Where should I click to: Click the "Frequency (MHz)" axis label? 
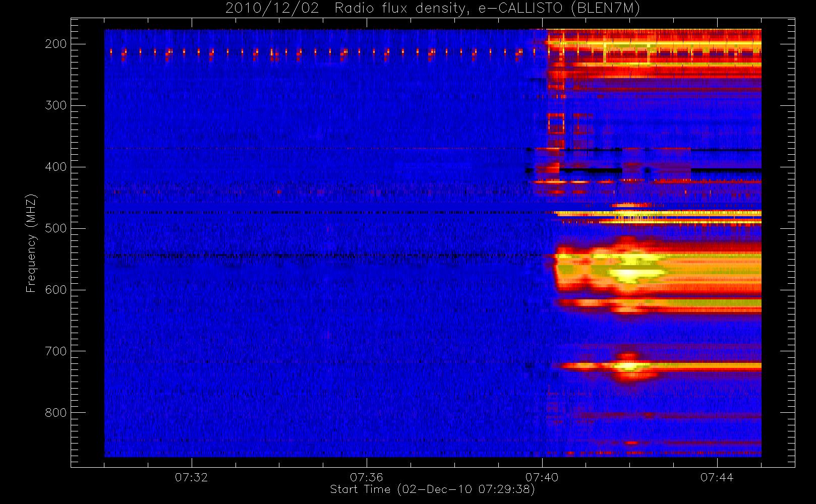[31, 243]
